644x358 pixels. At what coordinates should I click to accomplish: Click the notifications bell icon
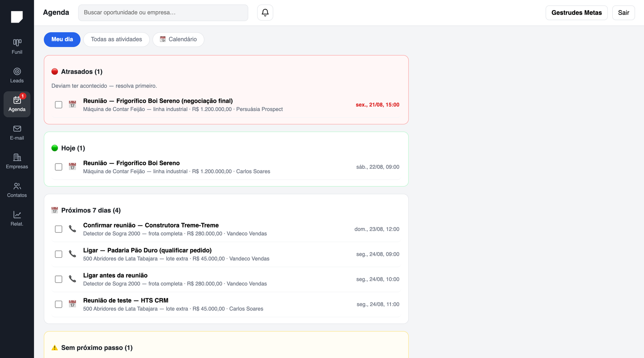[x=265, y=12]
